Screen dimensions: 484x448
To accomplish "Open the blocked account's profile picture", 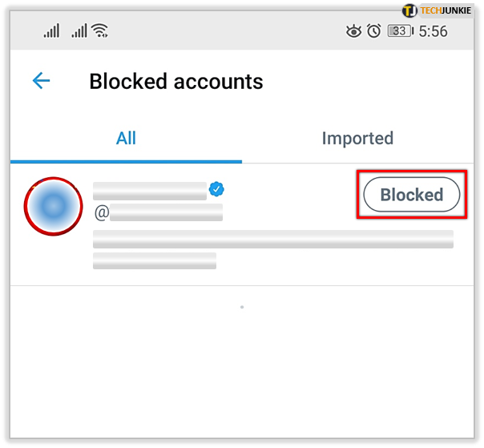I will click(53, 207).
